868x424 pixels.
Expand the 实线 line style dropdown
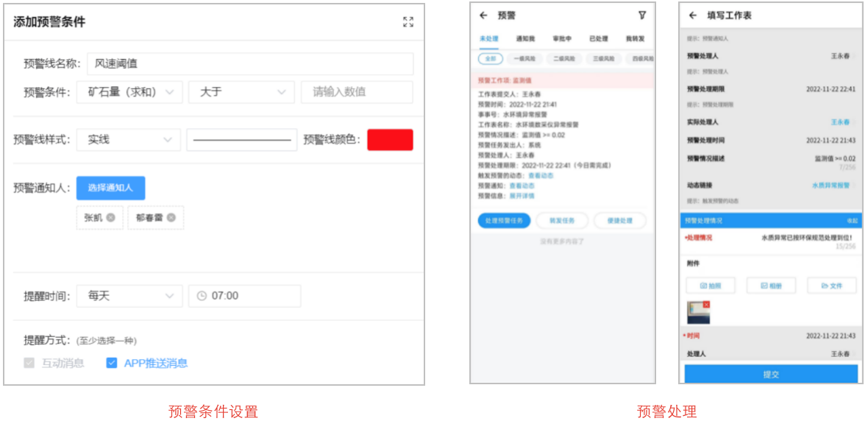pyautogui.click(x=129, y=140)
